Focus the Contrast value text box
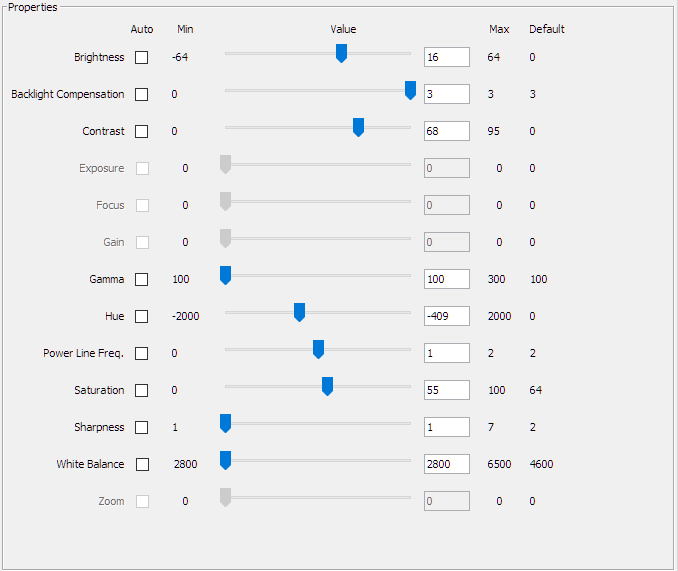The image size is (678, 571). pyautogui.click(x=446, y=131)
